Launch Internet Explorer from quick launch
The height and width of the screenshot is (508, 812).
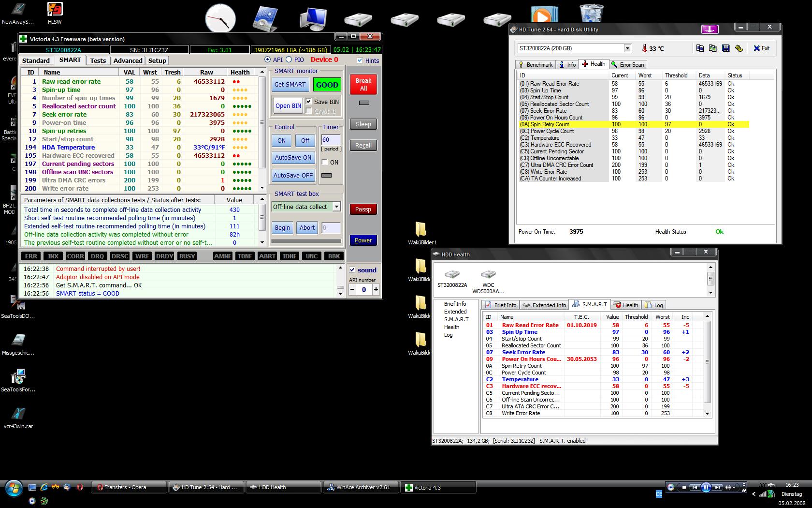click(44, 487)
